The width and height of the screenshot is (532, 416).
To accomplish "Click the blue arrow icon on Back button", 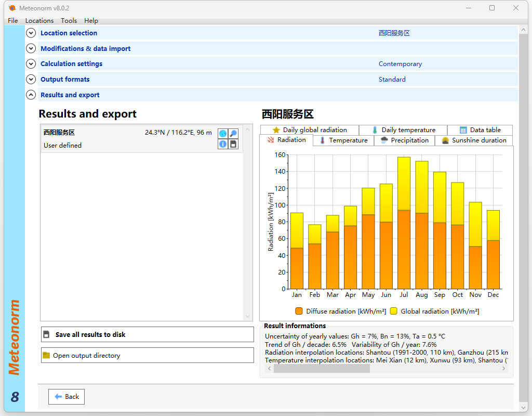I will (x=58, y=397).
